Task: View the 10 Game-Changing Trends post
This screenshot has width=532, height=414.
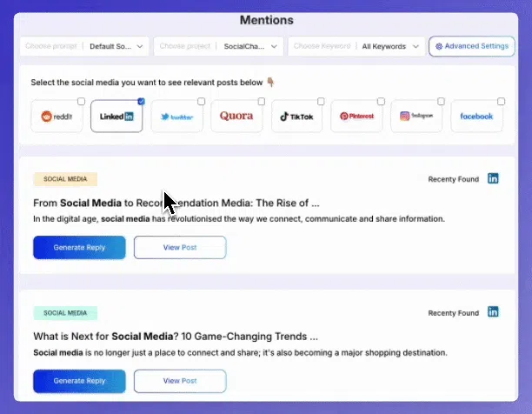Action: click(180, 381)
